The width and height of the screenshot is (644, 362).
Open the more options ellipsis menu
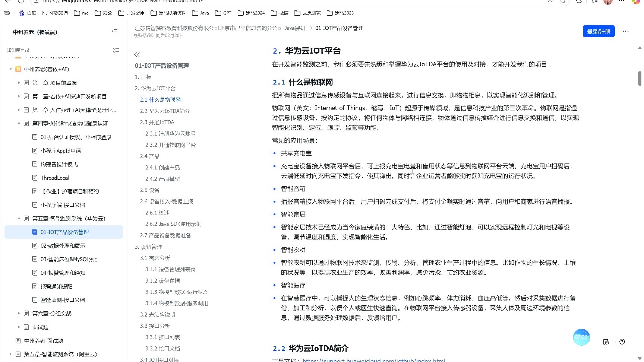(x=626, y=31)
